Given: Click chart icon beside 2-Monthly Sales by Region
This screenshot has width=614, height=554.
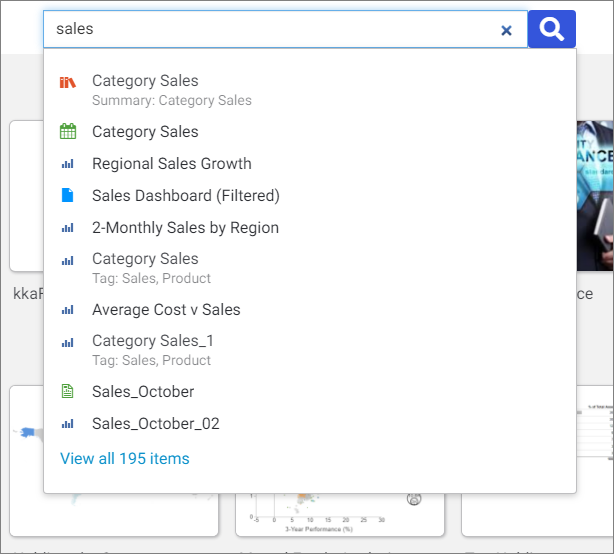Looking at the screenshot, I should click(x=68, y=228).
